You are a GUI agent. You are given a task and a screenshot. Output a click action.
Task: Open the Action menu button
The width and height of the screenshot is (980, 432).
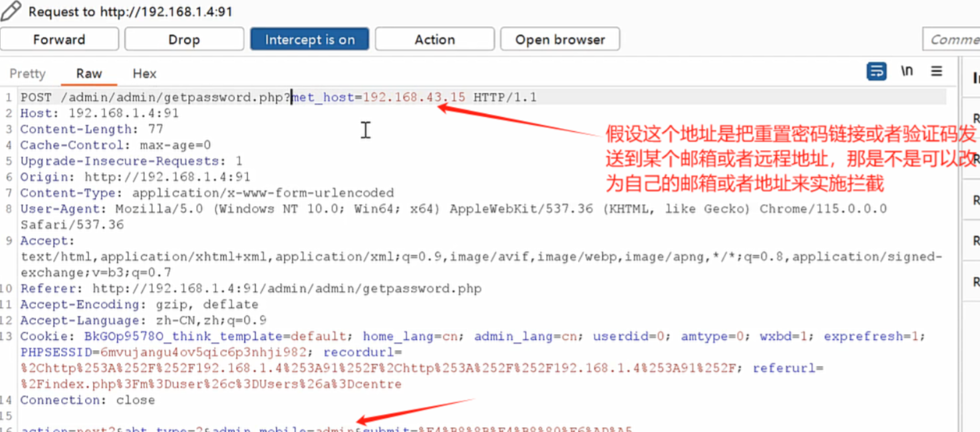(x=435, y=39)
